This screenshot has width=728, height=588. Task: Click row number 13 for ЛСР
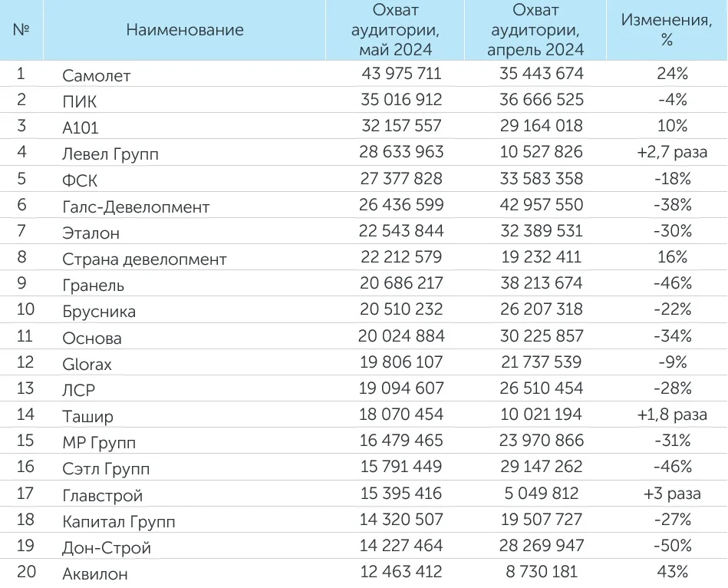tap(25, 388)
